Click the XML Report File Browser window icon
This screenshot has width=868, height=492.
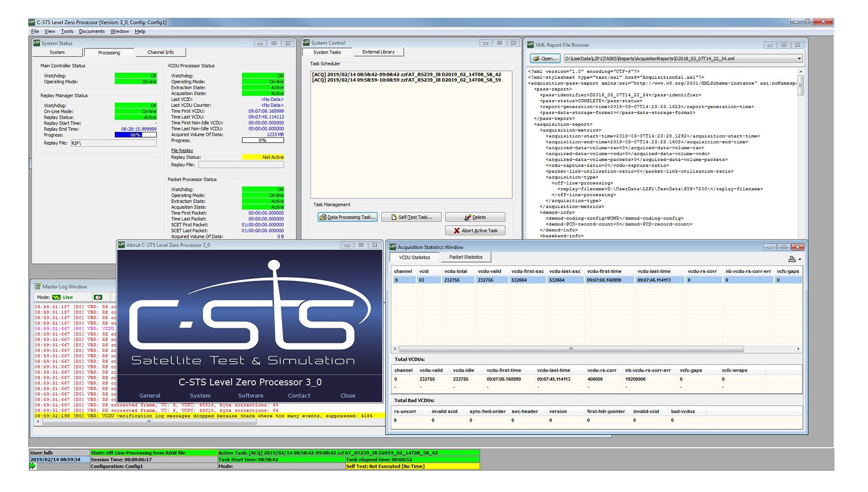coord(530,45)
